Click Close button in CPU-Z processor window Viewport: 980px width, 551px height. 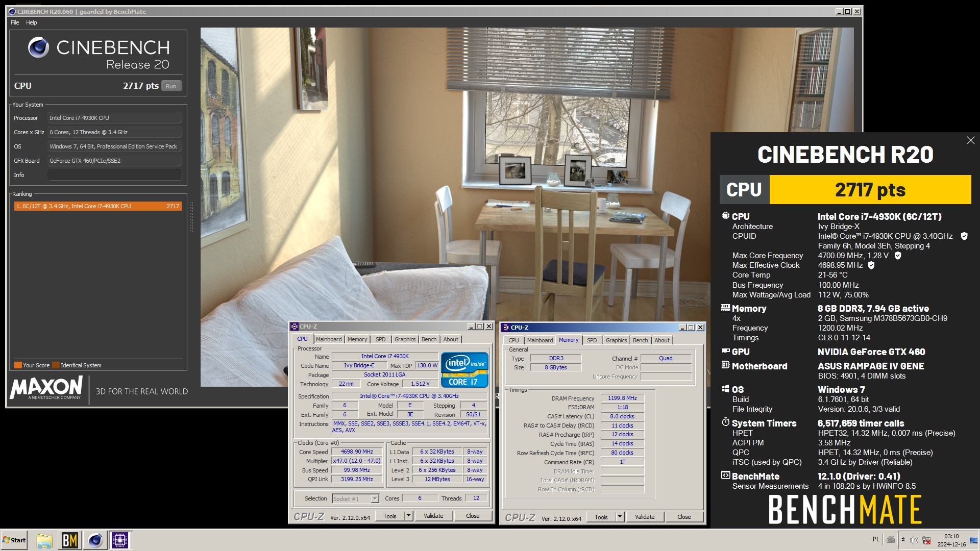473,516
